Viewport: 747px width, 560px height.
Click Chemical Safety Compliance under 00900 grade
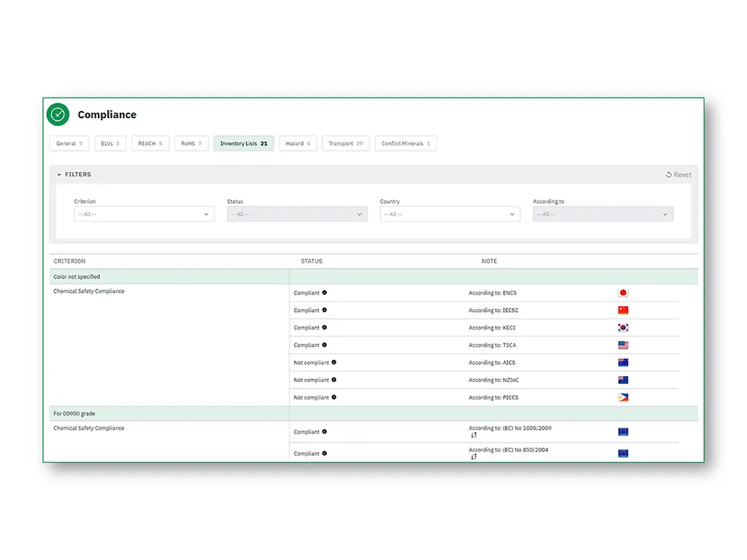click(88, 428)
